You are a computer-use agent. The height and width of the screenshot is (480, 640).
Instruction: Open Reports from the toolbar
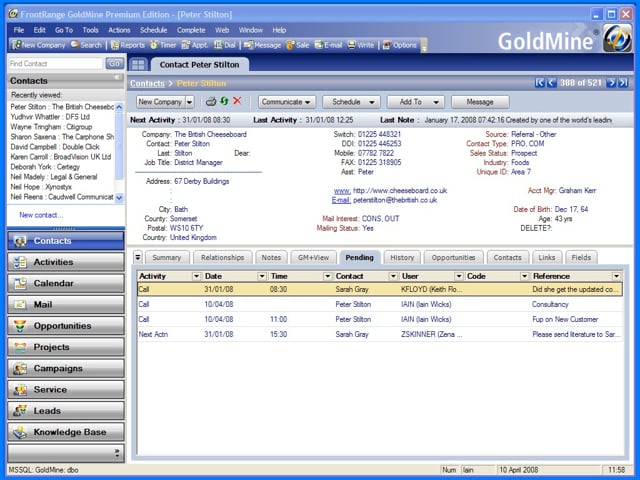pos(128,45)
